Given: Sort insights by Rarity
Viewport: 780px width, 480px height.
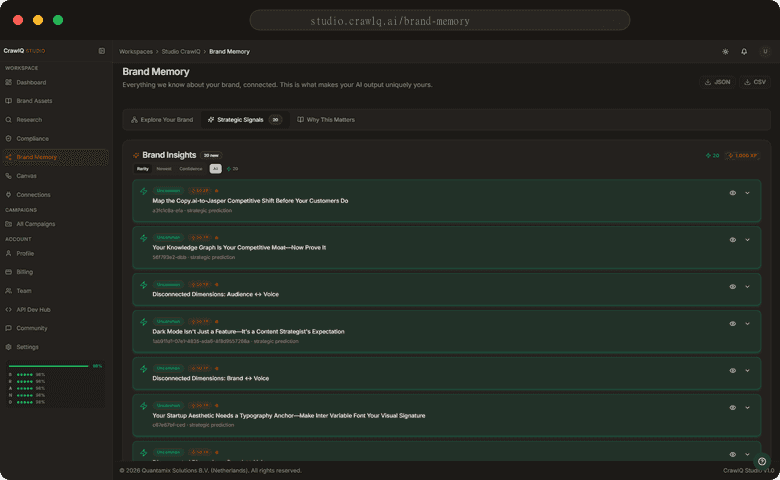Looking at the screenshot, I should (143, 169).
